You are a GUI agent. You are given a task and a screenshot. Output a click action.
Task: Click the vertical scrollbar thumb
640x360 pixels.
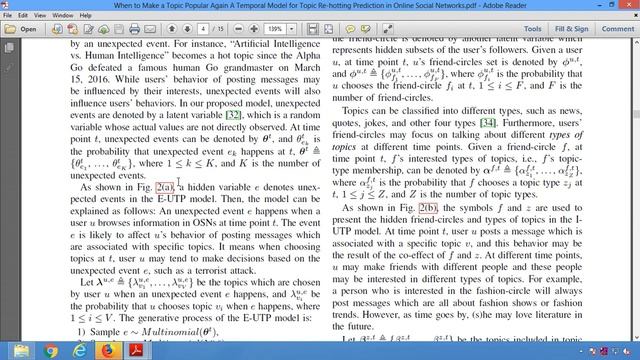(636, 114)
